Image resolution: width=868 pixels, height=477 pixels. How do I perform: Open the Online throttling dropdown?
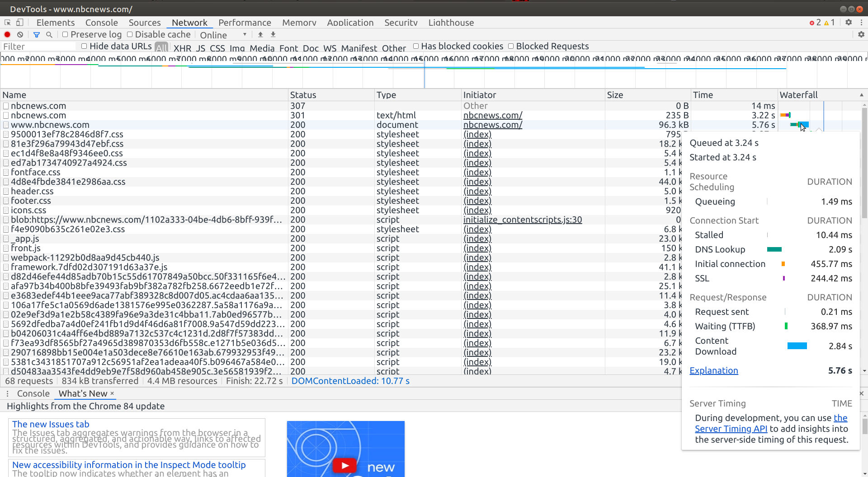[223, 35]
